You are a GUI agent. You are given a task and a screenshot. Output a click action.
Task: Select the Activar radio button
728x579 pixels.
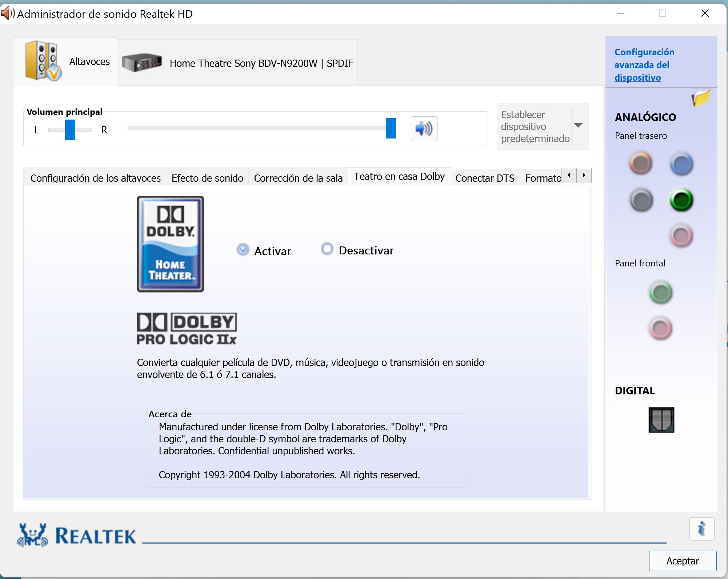[x=243, y=250]
